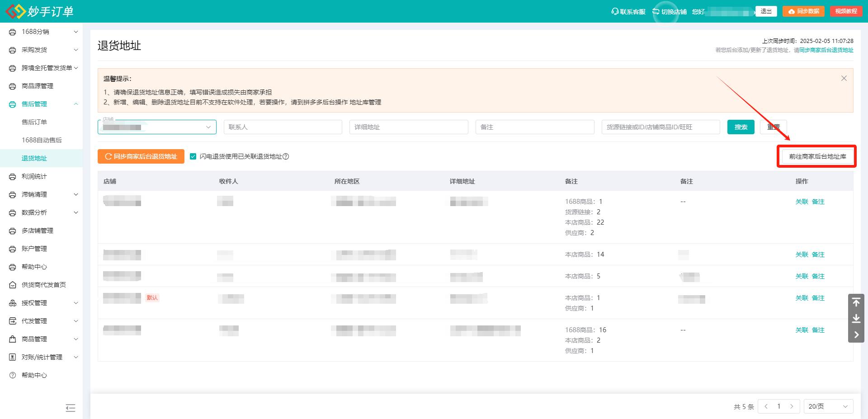The image size is (868, 419).
Task: Click the icon beside 利润统计
Action: [x=13, y=177]
